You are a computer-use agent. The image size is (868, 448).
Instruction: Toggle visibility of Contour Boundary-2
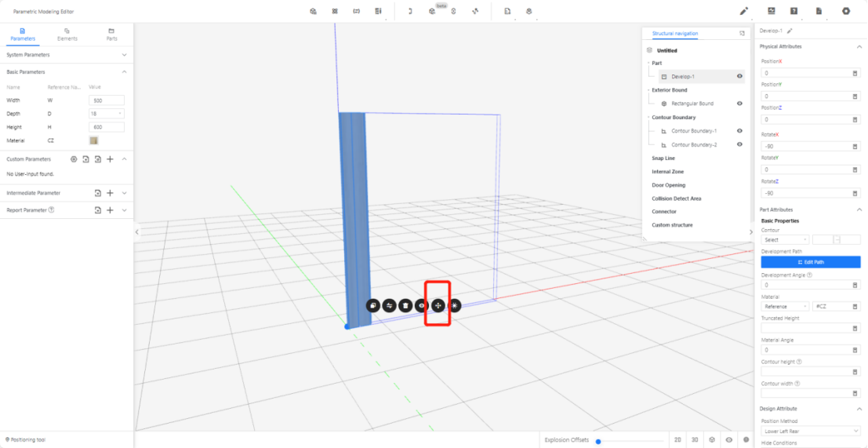[739, 144]
